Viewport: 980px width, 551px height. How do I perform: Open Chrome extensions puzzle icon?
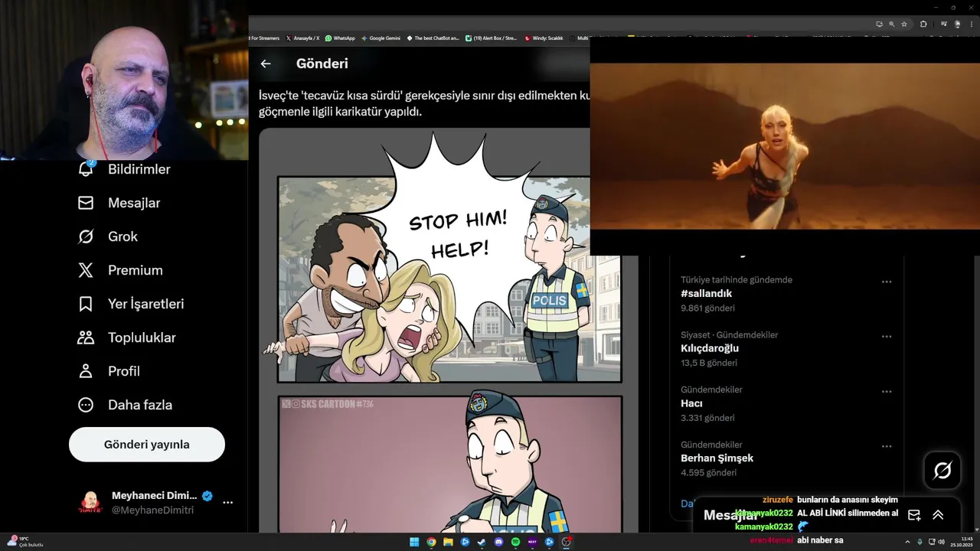point(923,24)
